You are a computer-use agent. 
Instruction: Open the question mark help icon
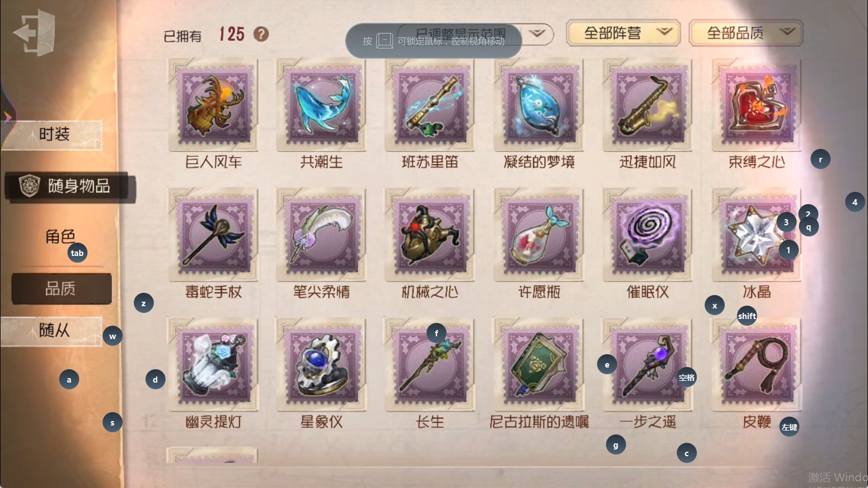(x=261, y=34)
